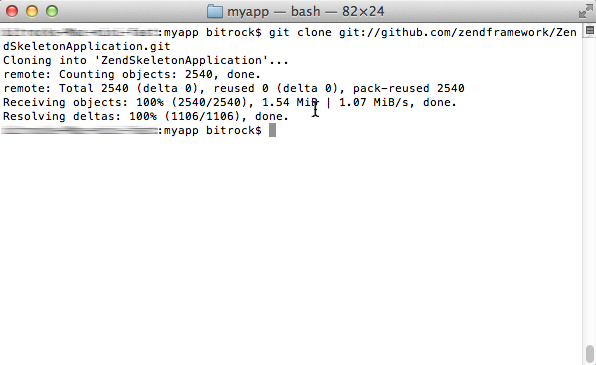This screenshot has width=596, height=365.
Task: Click the 'Resolving deltas: 100%' line
Action: click(x=146, y=116)
